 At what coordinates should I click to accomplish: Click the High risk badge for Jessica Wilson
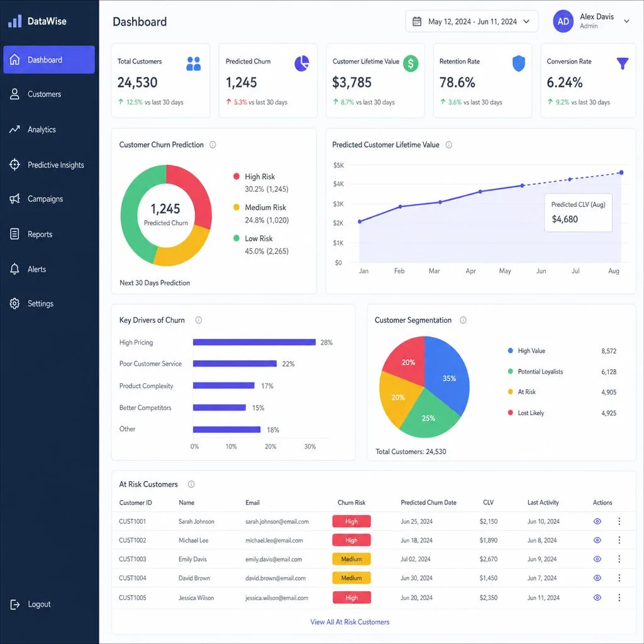(352, 597)
